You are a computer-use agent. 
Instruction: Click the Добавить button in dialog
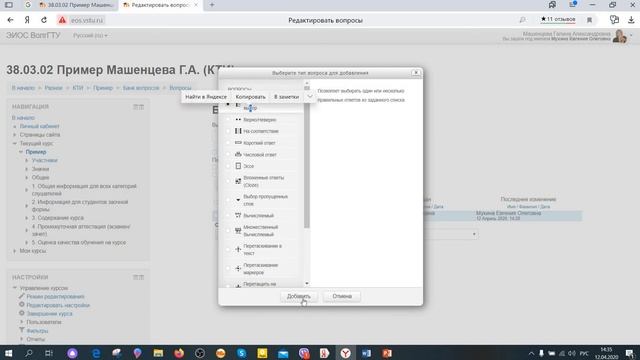click(299, 296)
